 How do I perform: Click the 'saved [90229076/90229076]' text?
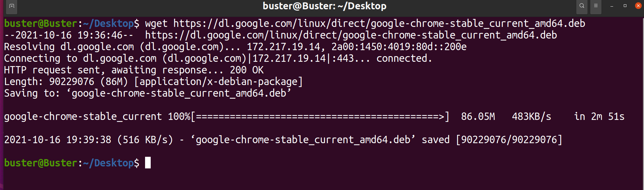tap(492, 140)
